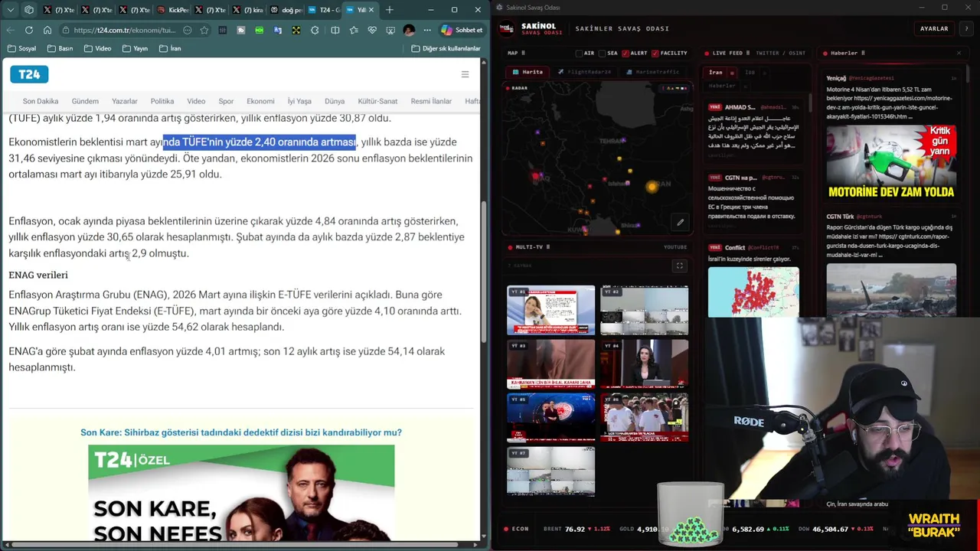Select the Harita map tab
Image resolution: width=980 pixels, height=551 pixels.
528,72
